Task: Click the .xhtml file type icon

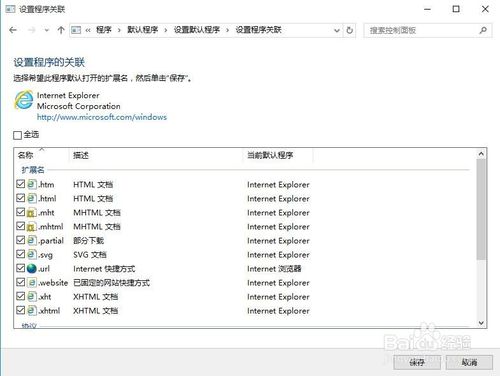Action: click(x=32, y=310)
